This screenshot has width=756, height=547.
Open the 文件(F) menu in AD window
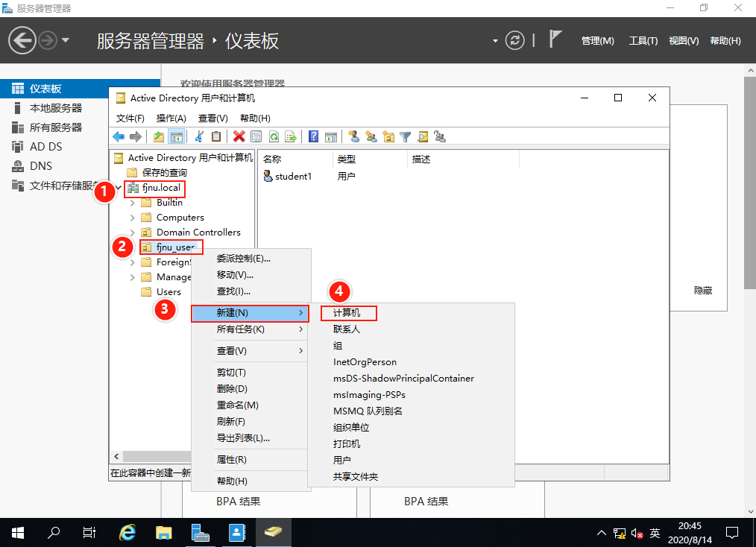[x=130, y=118]
